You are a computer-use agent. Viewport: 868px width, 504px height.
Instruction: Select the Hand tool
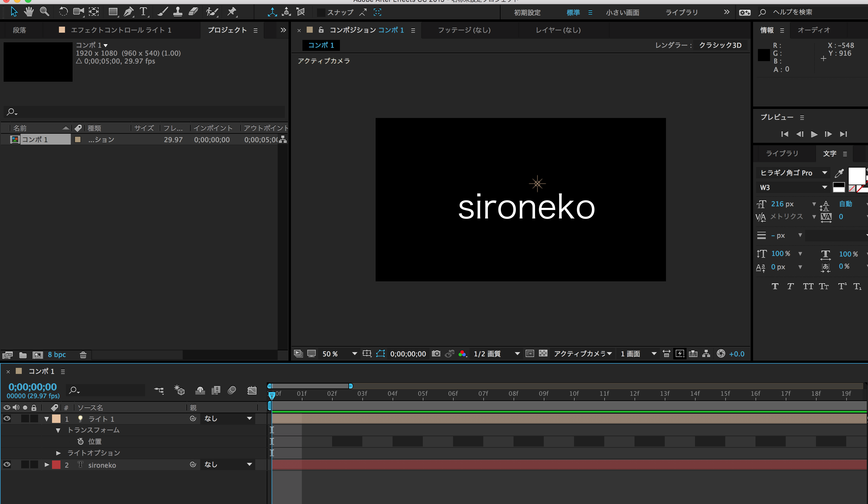click(x=29, y=12)
